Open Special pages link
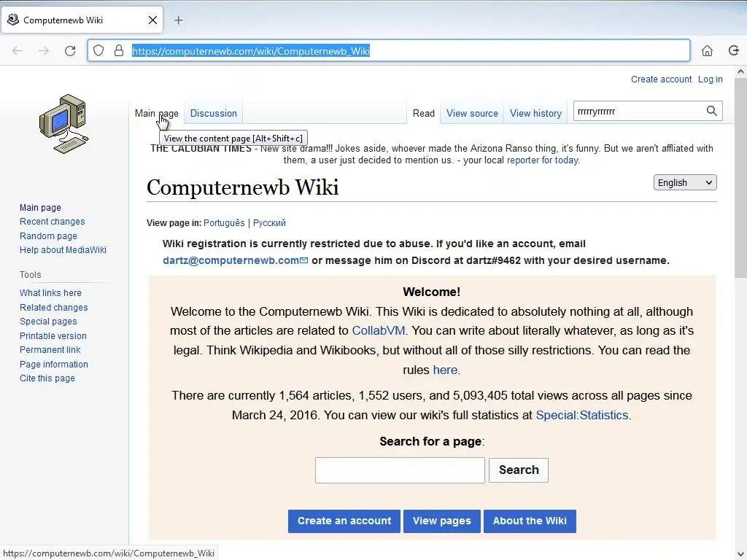 (x=48, y=322)
